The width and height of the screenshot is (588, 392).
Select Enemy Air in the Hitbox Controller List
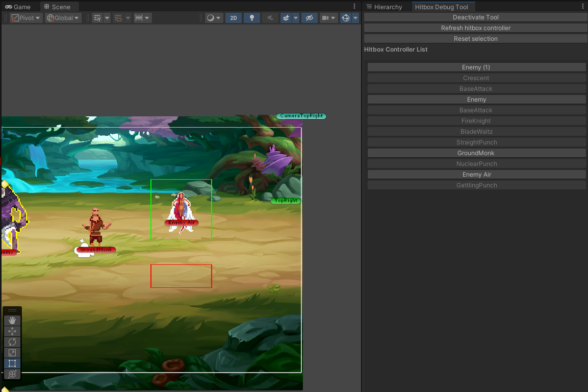tap(476, 174)
